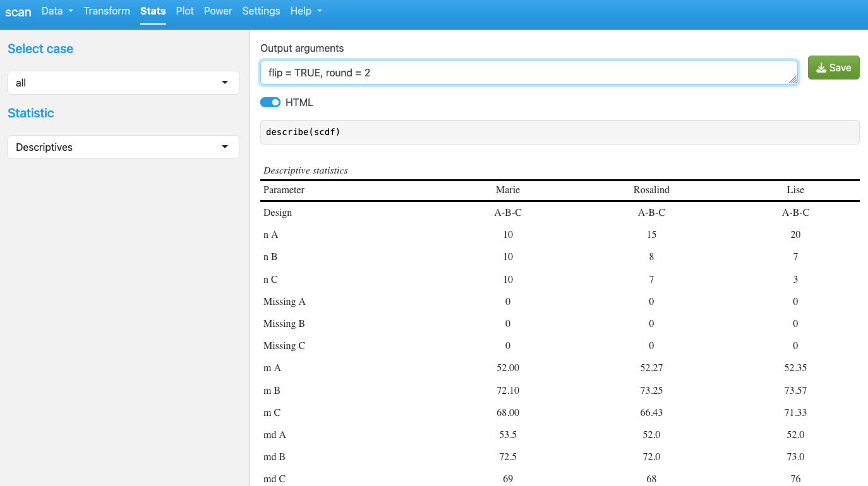868x486 pixels.
Task: Grab the resize handle of the arguments textbox
Action: point(792,80)
